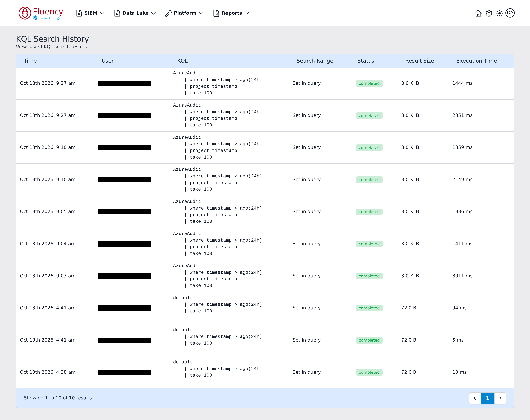Click the Oct 13th 2026, 9:04 am entry
This screenshot has height=420, width=530.
pos(48,244)
